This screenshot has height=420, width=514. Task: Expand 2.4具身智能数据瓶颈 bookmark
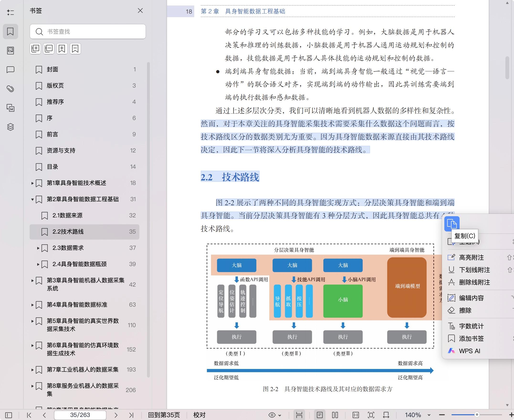38,264
